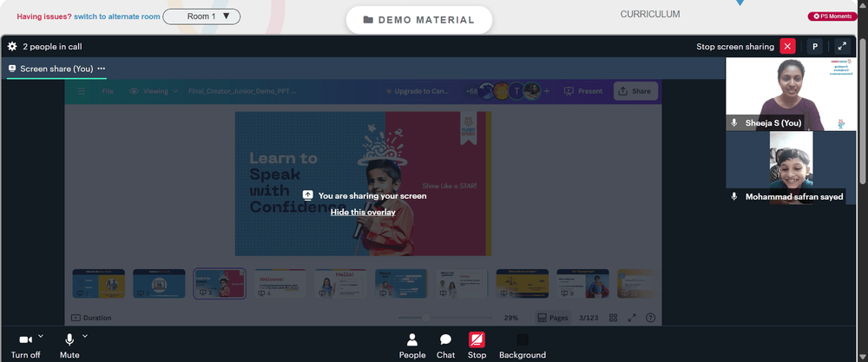Click Canva fullscreen arrows icon
Image resolution: width=868 pixels, height=362 pixels.
(x=632, y=318)
